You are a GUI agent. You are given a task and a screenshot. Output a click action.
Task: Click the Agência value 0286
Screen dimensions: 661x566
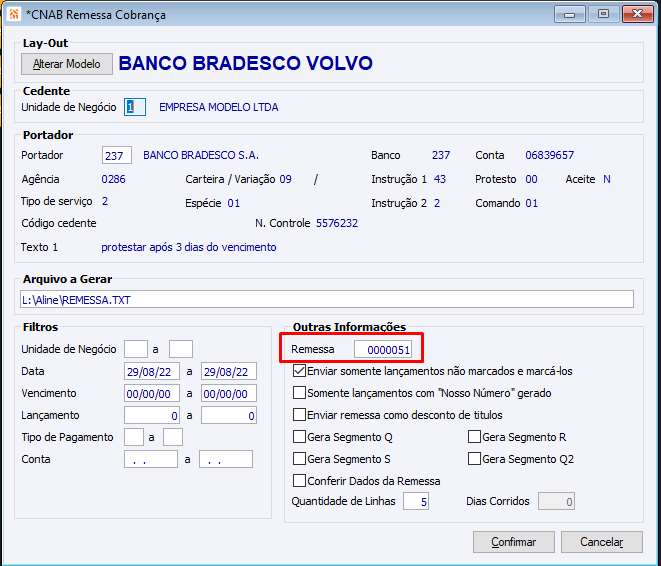[x=113, y=179]
